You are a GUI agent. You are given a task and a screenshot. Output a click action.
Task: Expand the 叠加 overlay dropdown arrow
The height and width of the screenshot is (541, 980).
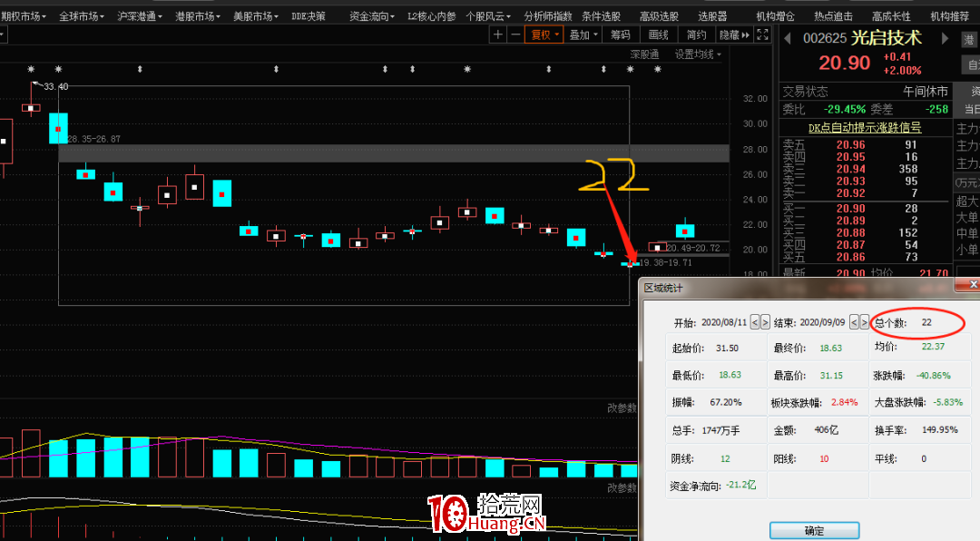[595, 34]
